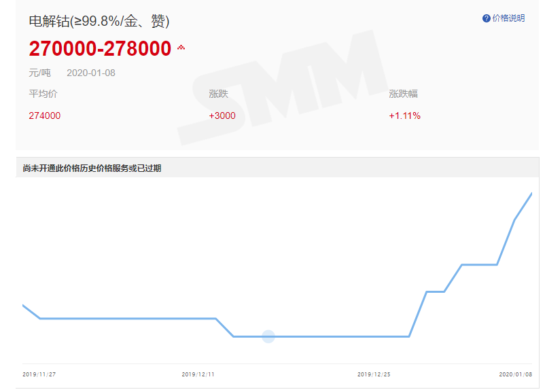Click the 2019/11/27 axis date label
Screen dimensions: 545x392
click(x=39, y=374)
